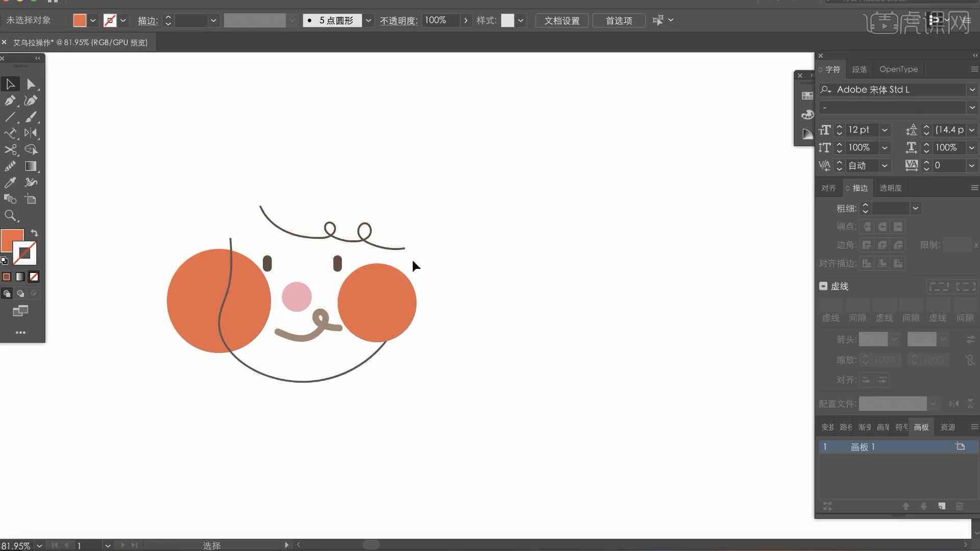980x551 pixels.
Task: Enable Draw Behind mode
Action: 20,293
